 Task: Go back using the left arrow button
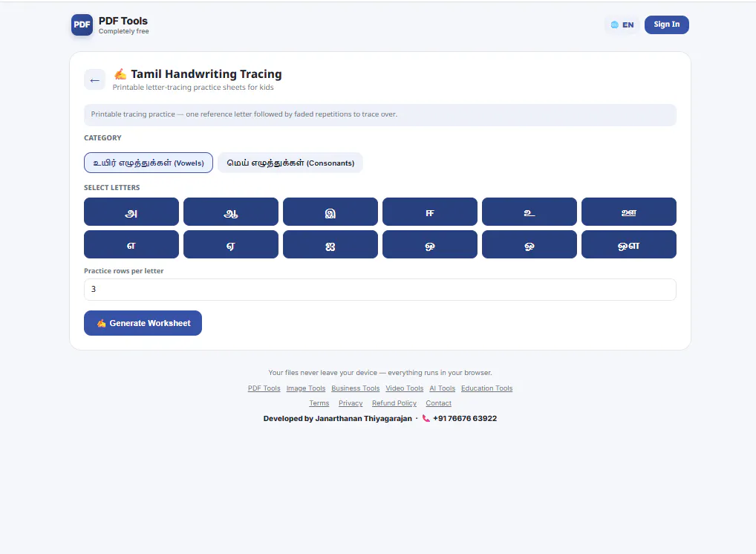tap(94, 80)
